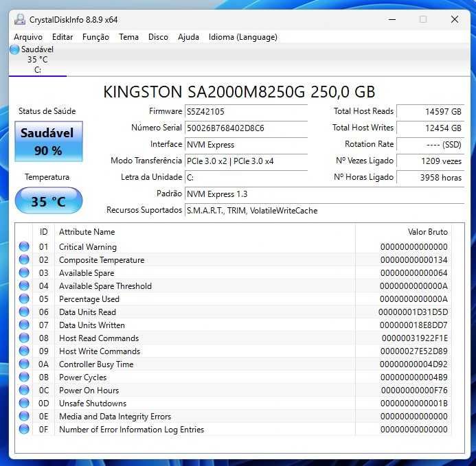
Task: Open the Disco menu
Action: (x=158, y=37)
